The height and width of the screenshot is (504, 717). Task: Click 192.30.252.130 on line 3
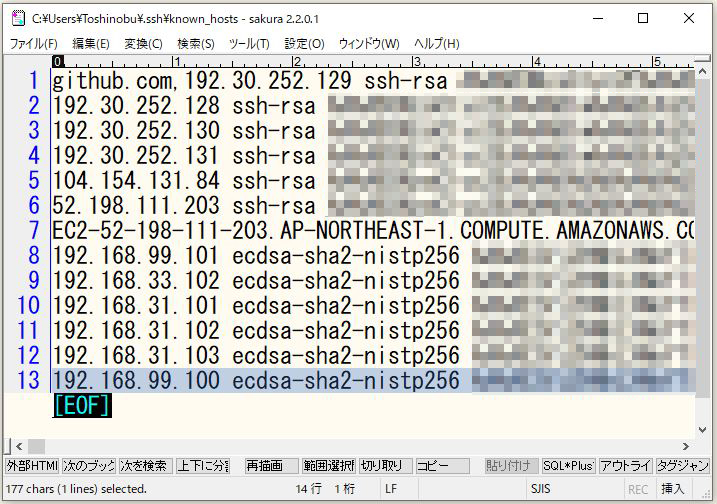click(x=136, y=131)
